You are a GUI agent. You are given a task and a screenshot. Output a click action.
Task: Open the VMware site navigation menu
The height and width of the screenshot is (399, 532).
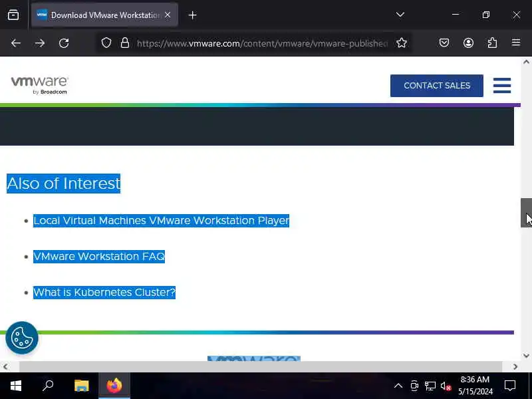point(502,85)
